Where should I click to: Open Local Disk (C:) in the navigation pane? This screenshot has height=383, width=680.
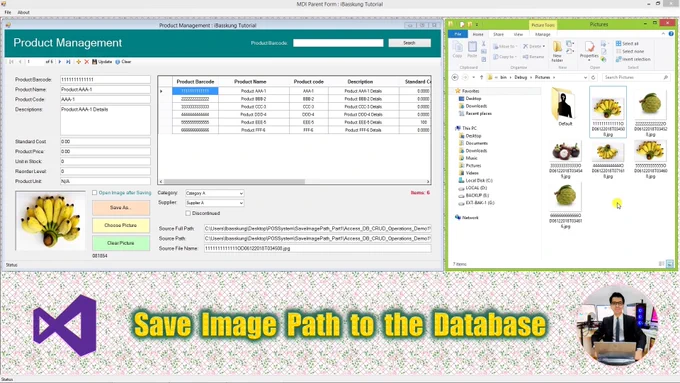click(x=476, y=180)
